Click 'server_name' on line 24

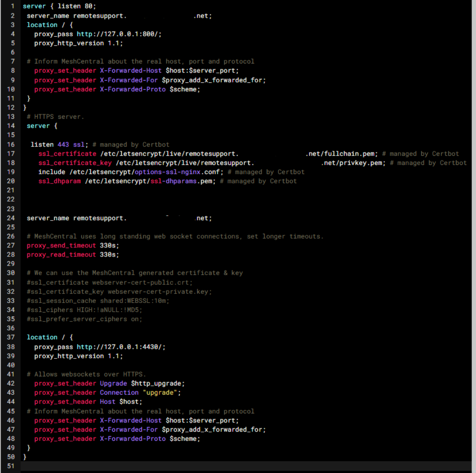[x=48, y=218]
